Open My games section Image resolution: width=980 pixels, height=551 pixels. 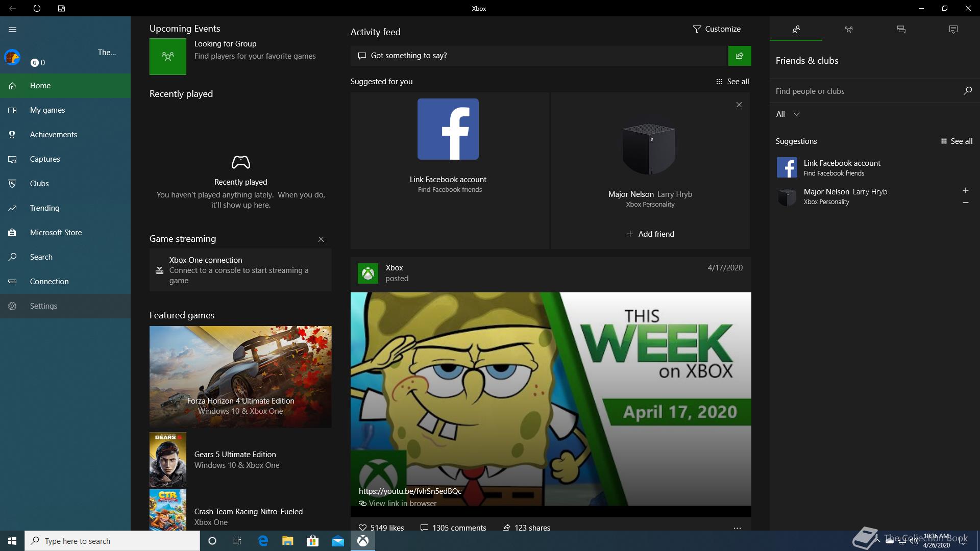(65, 110)
